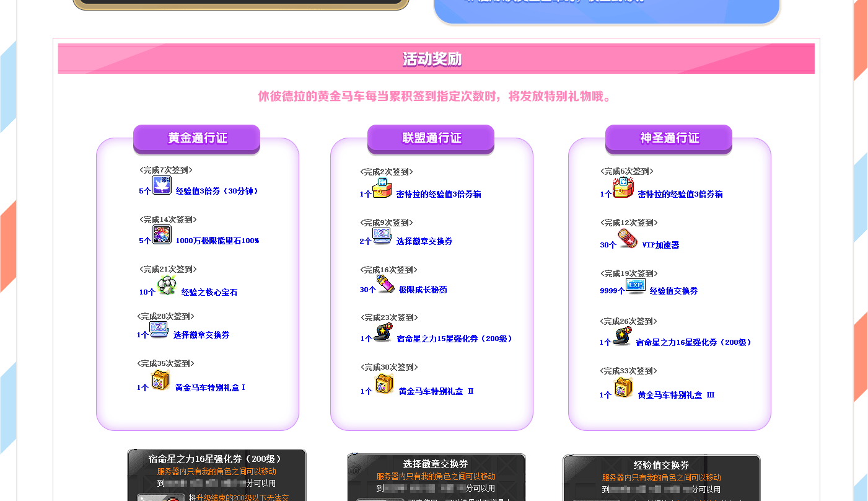The height and width of the screenshot is (501, 868).
Task: Select the 黄金通行证 purple header
Action: click(x=197, y=138)
